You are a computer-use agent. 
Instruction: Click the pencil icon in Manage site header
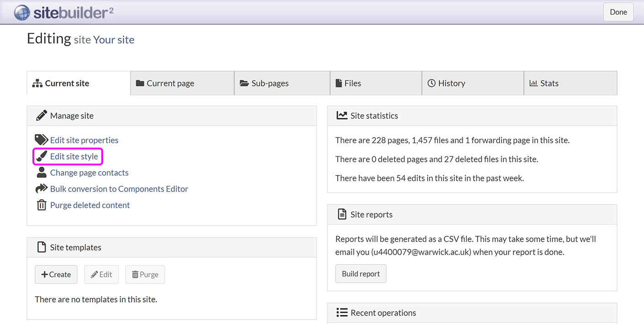click(x=41, y=116)
